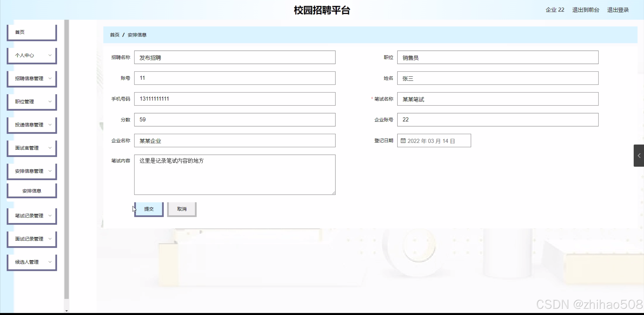This screenshot has height=315, width=644.
Task: Click the collapsed side panel arrow tab
Action: tap(639, 156)
